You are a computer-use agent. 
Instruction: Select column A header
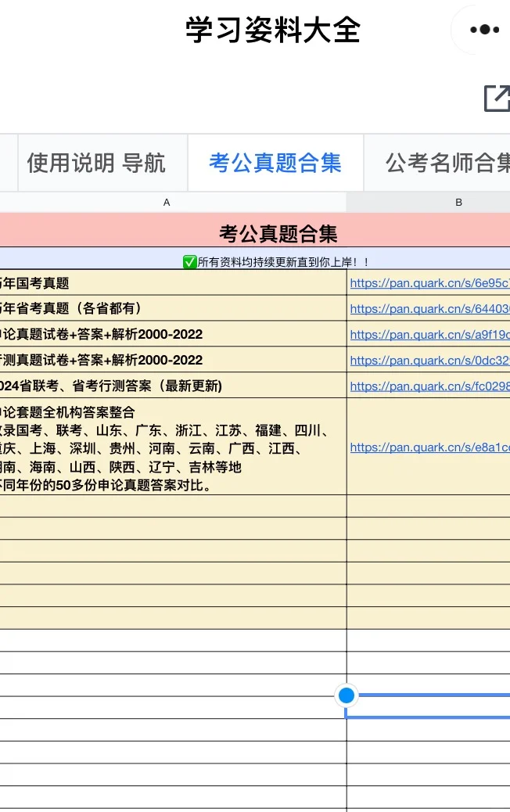[x=167, y=203]
